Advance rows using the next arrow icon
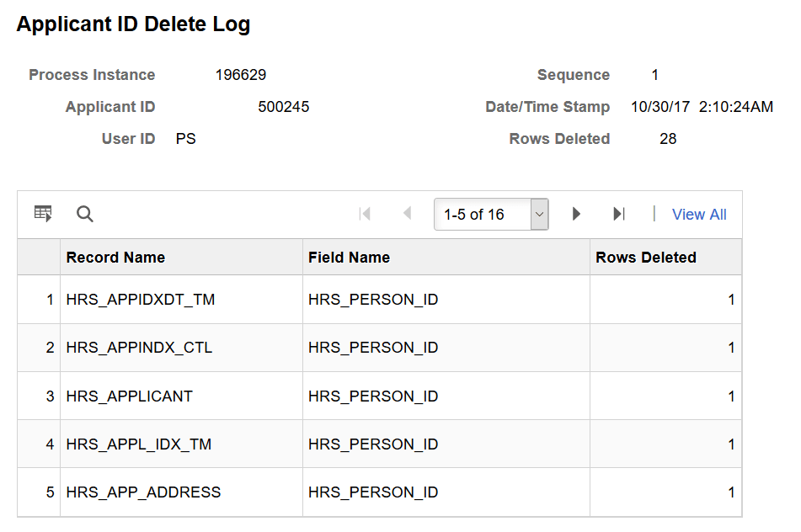Viewport: 801px width, 532px height. pos(576,214)
